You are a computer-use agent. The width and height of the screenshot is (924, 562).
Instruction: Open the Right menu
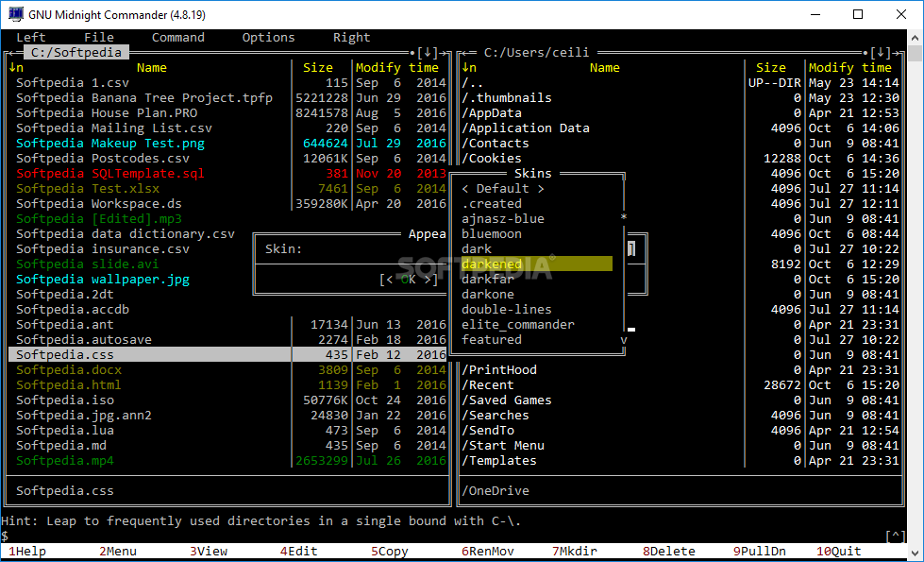coord(352,37)
